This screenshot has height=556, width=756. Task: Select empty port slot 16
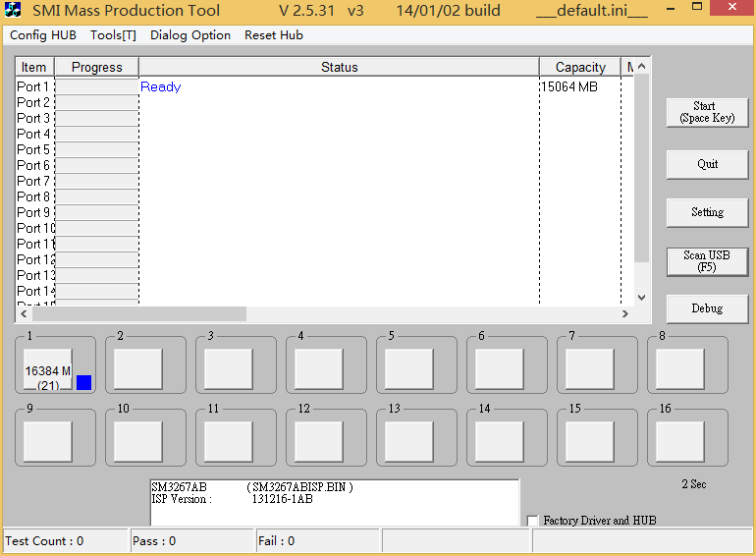(679, 441)
